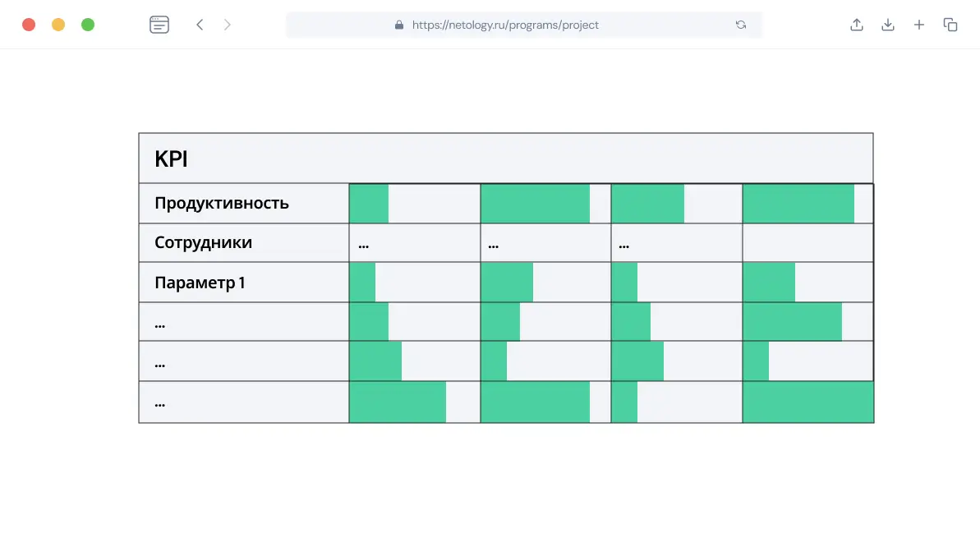The width and height of the screenshot is (980, 556).
Task: Click the share icon in toolbar
Action: (x=857, y=25)
